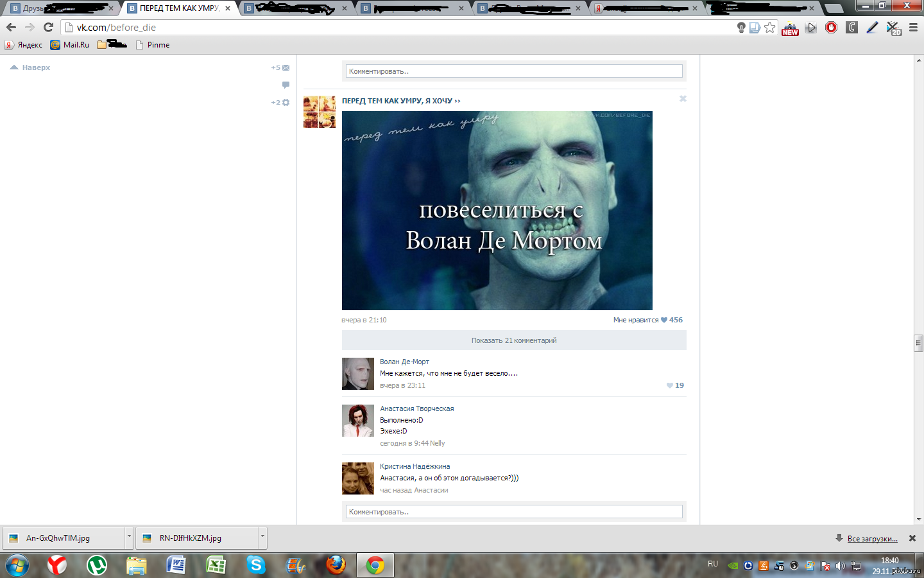
Task: Like the post via Мне нравится heart
Action: point(663,320)
